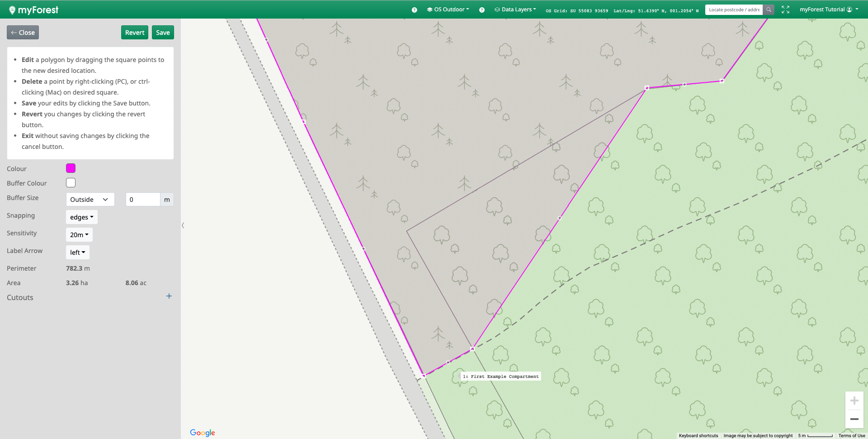The image size is (868, 439).
Task: Expand the Snapping edges dropdown
Action: (81, 217)
